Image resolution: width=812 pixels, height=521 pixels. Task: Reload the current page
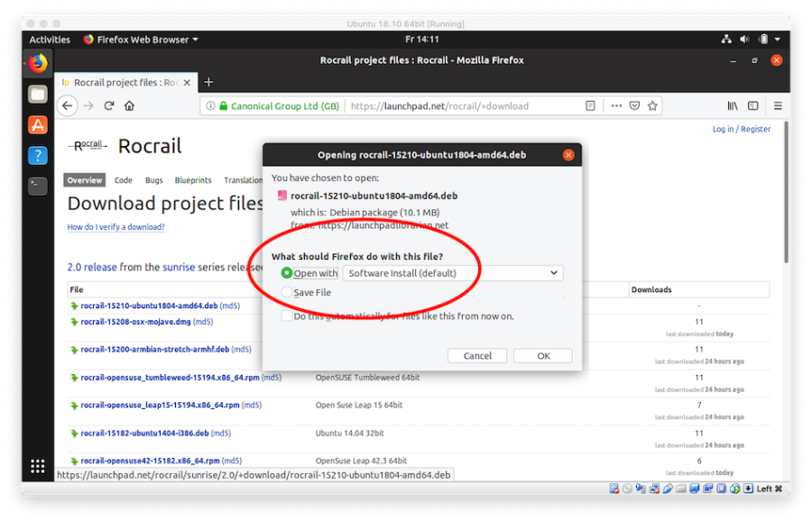point(108,105)
